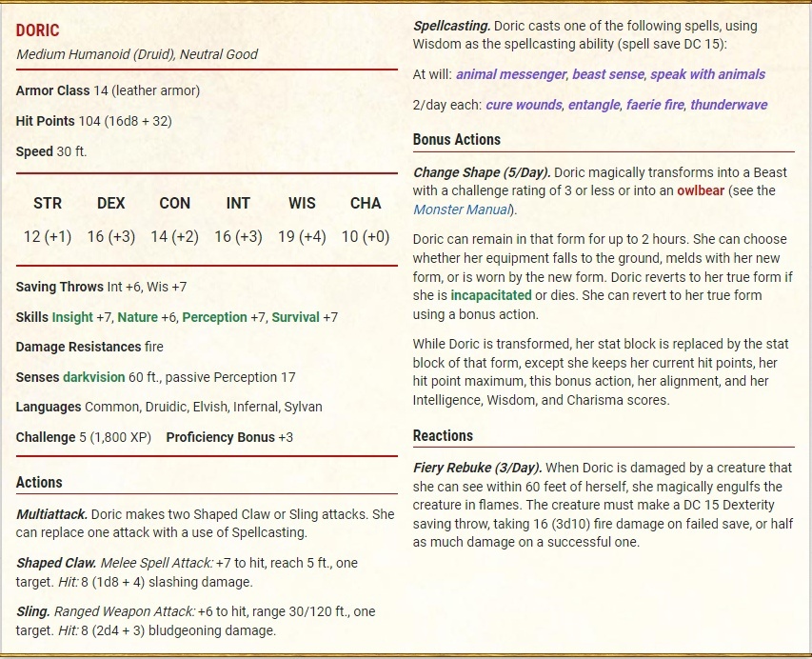This screenshot has width=812, height=659.
Task: Click the '2/day each:' spell label
Action: [x=447, y=105]
